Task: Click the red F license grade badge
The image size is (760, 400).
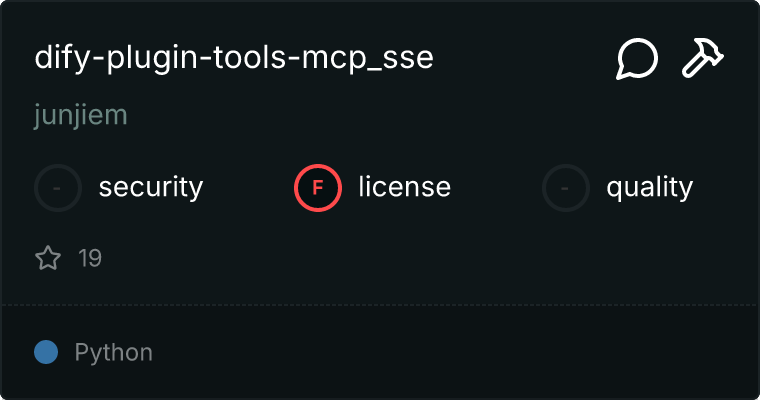Action: tap(318, 187)
